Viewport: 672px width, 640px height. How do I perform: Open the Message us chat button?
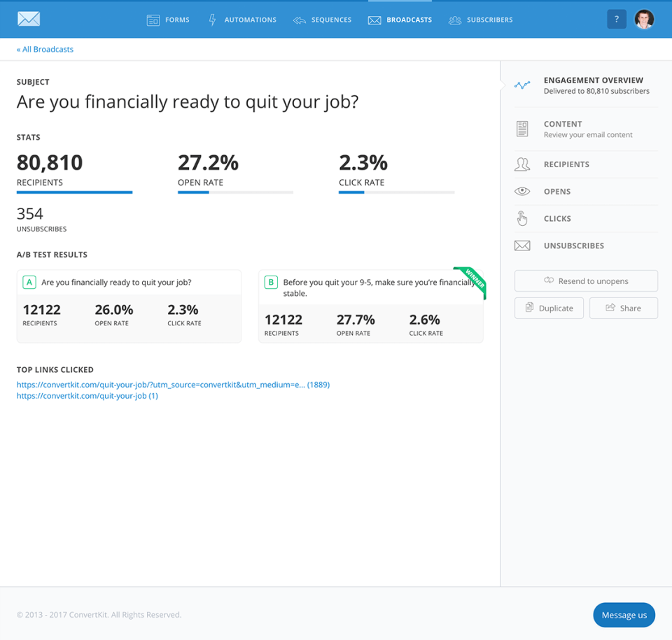(x=624, y=615)
